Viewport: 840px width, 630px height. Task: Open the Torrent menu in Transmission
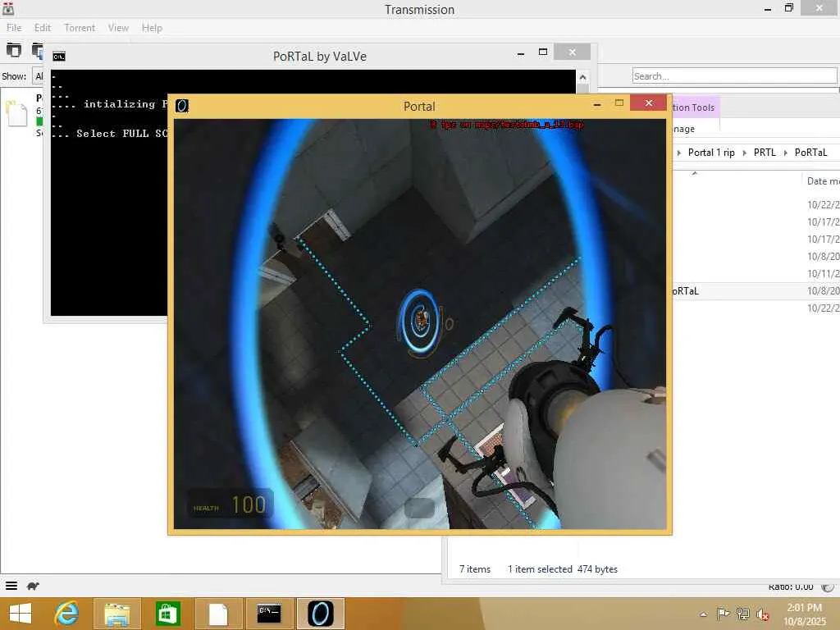(80, 28)
